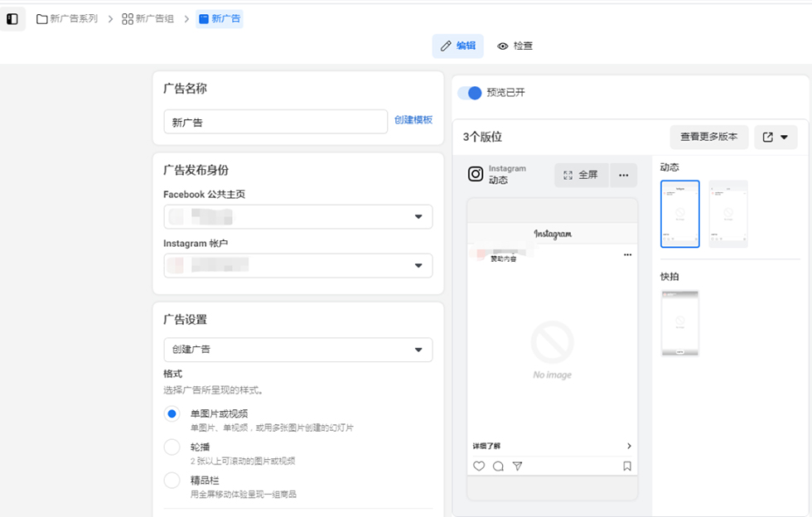Image resolution: width=812 pixels, height=517 pixels.
Task: Click the heart like icon in preview
Action: (479, 466)
